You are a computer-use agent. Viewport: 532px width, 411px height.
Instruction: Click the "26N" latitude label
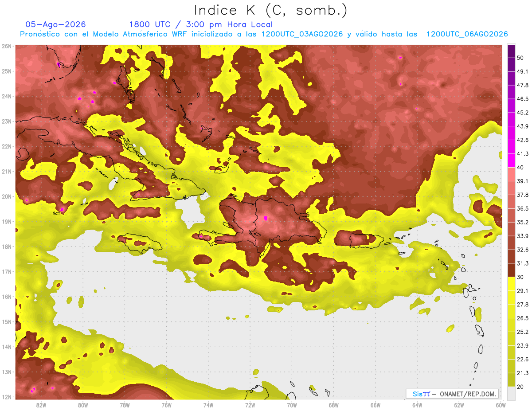click(x=7, y=46)
